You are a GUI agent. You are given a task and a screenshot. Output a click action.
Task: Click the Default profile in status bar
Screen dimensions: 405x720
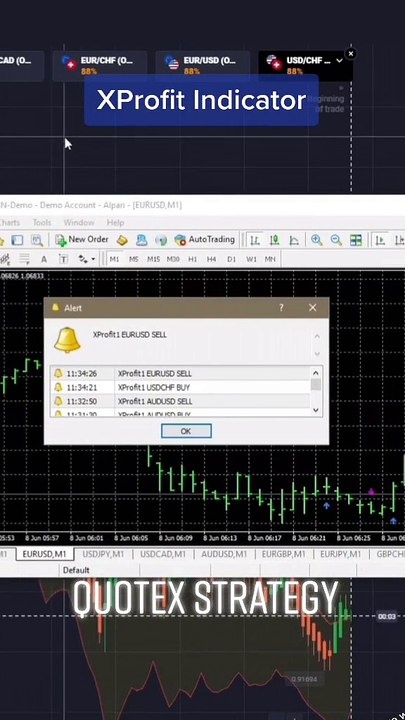(x=76, y=570)
